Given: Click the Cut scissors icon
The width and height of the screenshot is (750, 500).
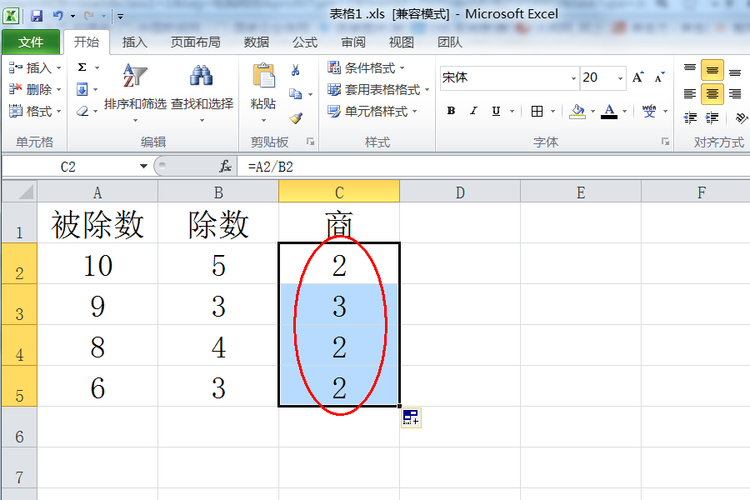Looking at the screenshot, I should (296, 71).
